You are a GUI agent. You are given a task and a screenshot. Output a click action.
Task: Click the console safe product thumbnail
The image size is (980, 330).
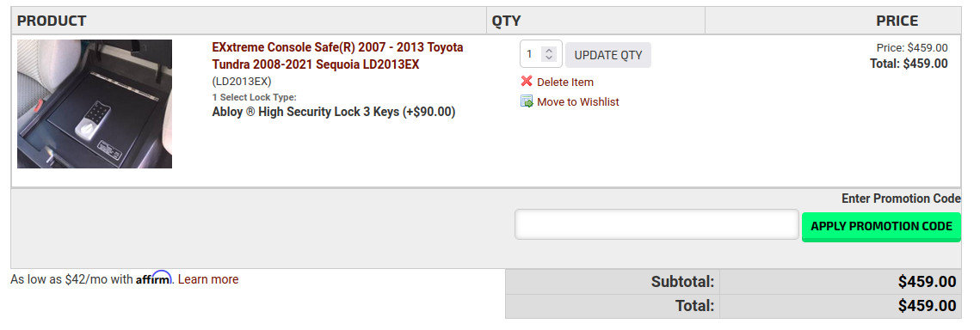tap(95, 104)
